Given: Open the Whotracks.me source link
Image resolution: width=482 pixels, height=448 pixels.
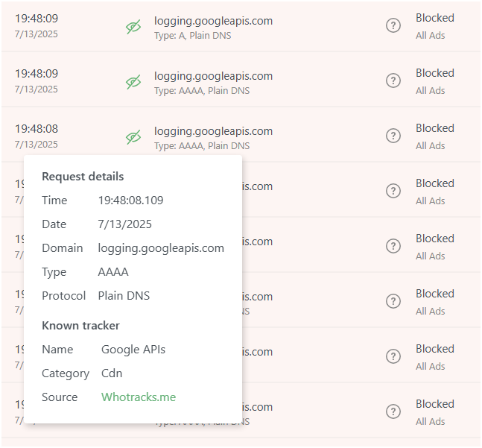Looking at the screenshot, I should [x=139, y=397].
